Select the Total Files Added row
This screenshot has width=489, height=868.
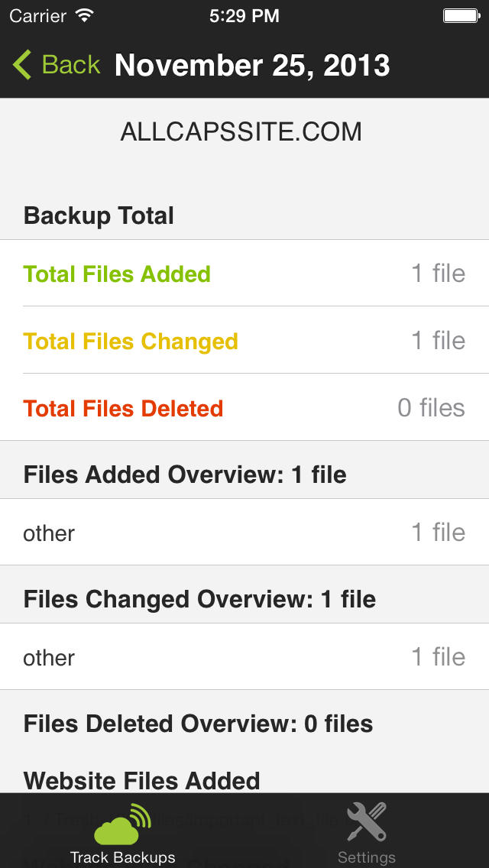(244, 274)
